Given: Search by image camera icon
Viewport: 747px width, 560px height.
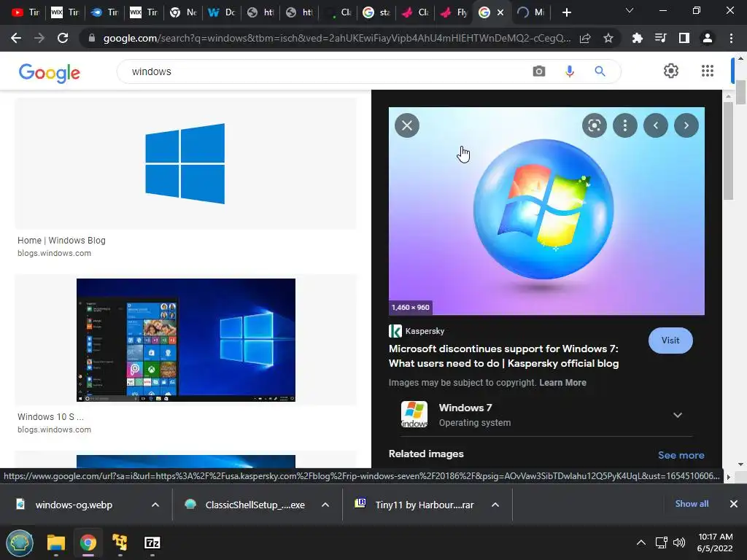Looking at the screenshot, I should tap(539, 71).
